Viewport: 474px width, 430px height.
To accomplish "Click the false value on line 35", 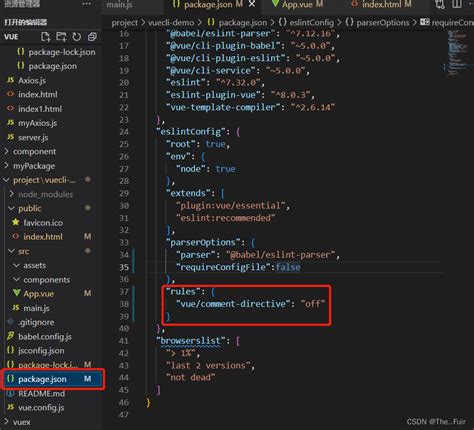I will click(288, 267).
